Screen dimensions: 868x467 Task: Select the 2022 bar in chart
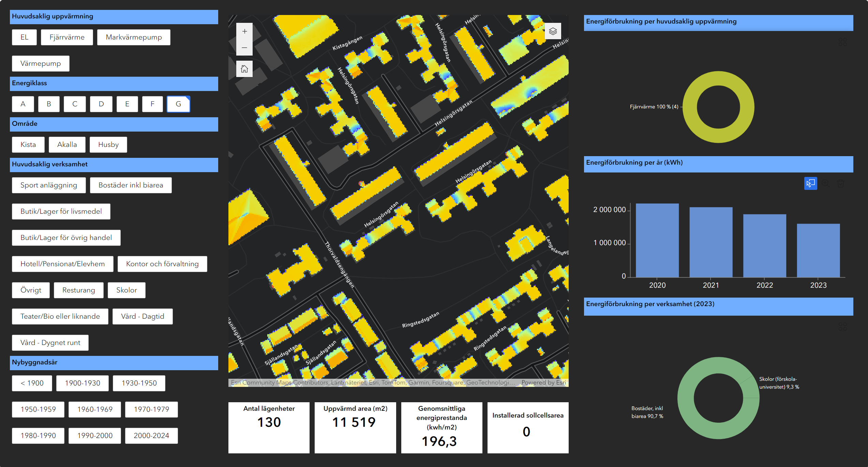[765, 245]
